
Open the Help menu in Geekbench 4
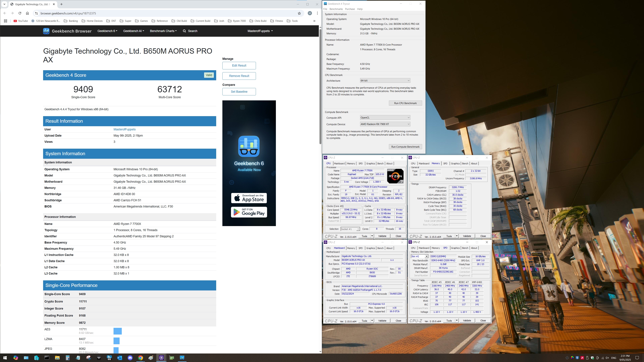tap(360, 9)
